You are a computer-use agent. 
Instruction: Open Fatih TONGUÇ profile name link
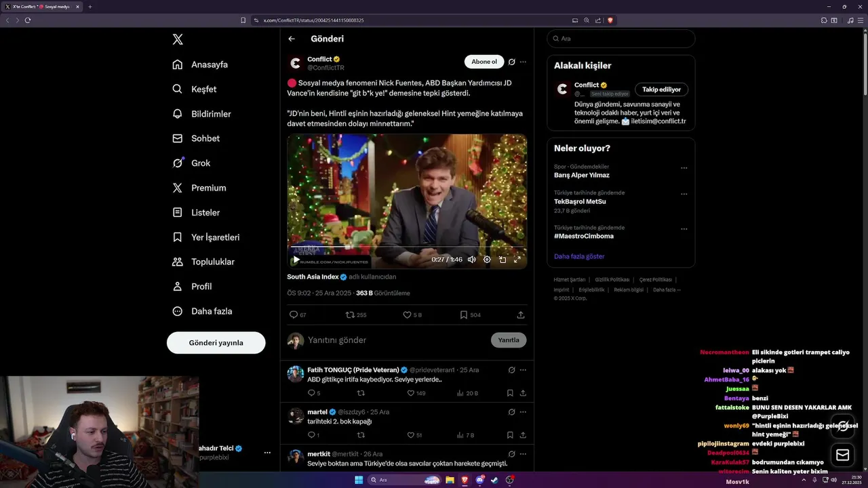tap(353, 370)
